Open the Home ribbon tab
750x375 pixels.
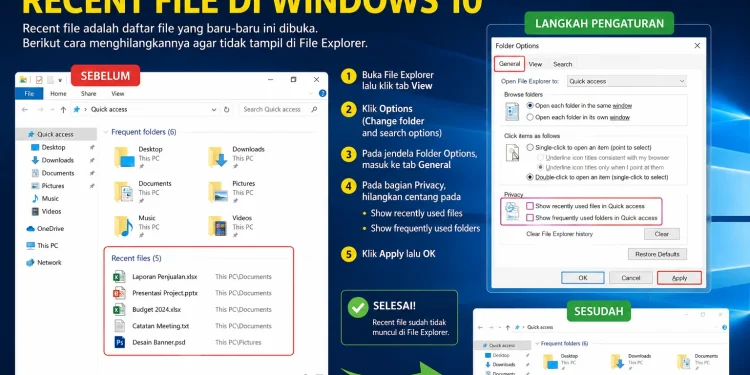pos(58,94)
